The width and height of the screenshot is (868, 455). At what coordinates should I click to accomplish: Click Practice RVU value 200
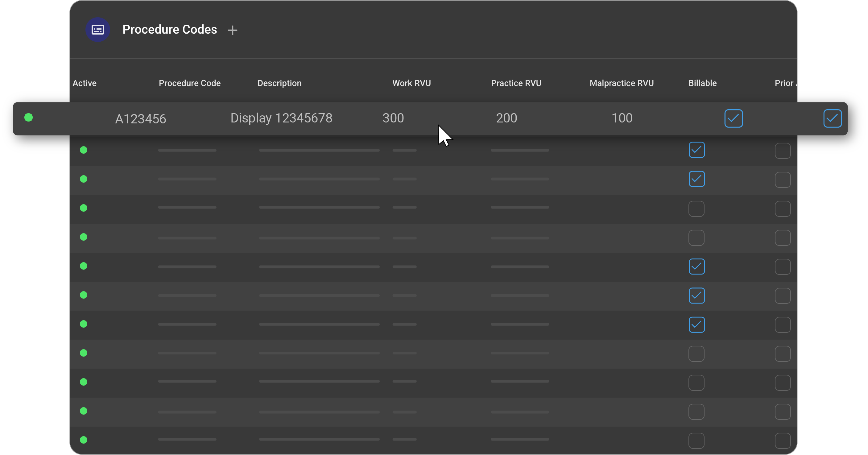tap(506, 118)
